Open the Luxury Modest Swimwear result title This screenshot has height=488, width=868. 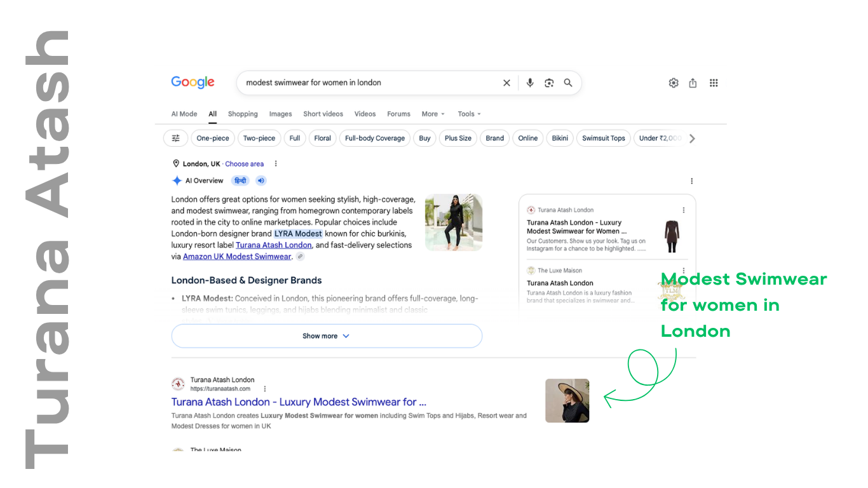tap(299, 402)
